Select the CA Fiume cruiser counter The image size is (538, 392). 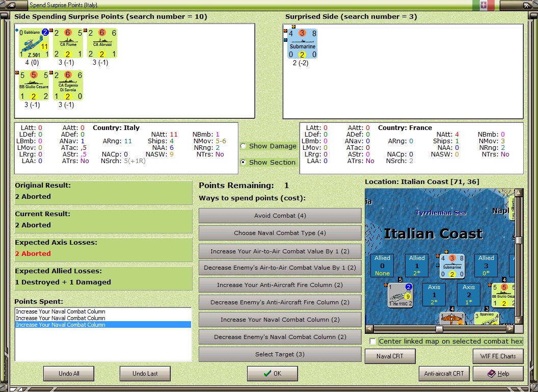pyautogui.click(x=68, y=43)
